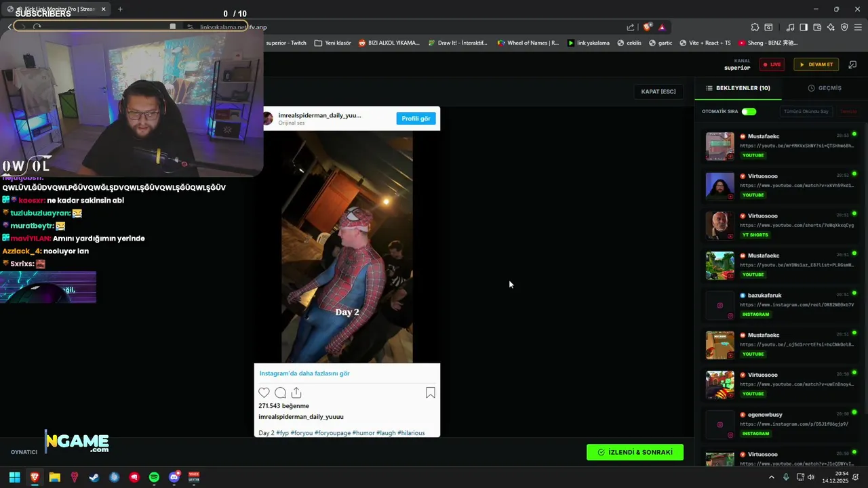Open the link yakalama bookmark
Screen dimensions: 868x488
(588, 43)
